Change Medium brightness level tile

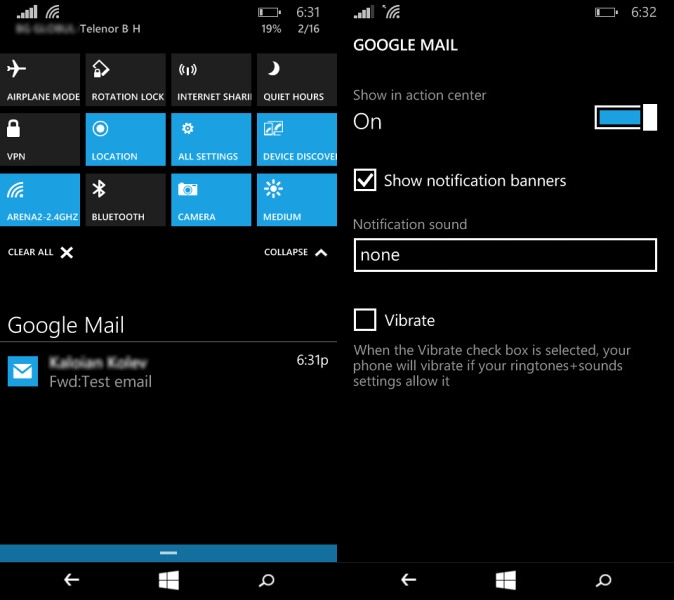tap(297, 199)
